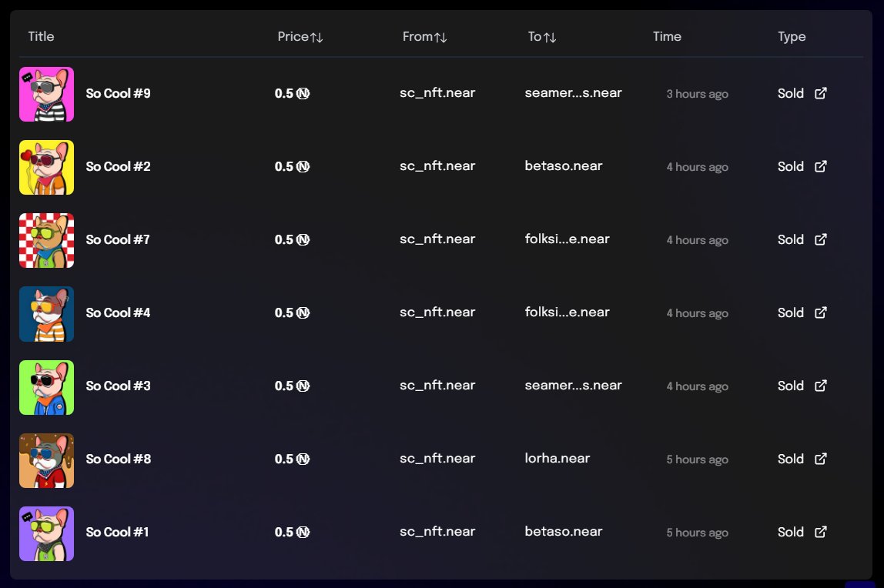Viewport: 884px width, 588px height.
Task: Select seamer...s.near buyer in So Cool #9 row
Action: point(573,93)
